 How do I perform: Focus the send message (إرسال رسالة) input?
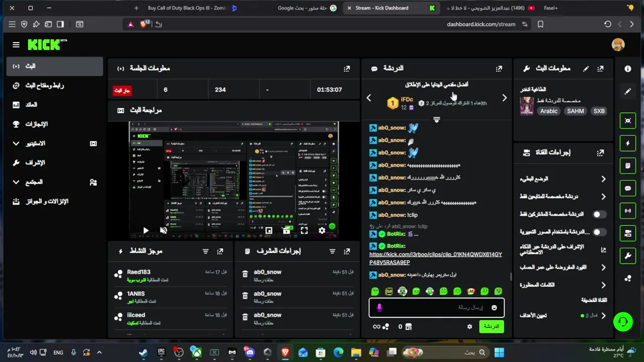437,308
